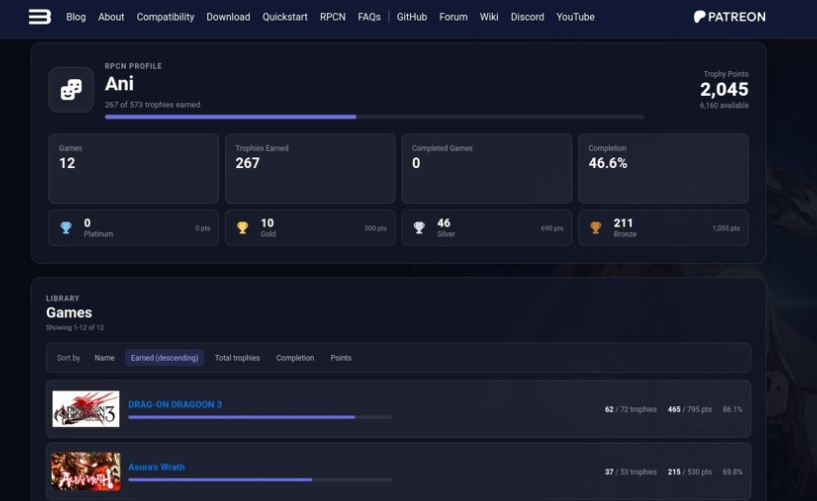Viewport: 817px width, 501px height.
Task: Click the 2,045 Trophy Points value
Action: [x=724, y=90]
